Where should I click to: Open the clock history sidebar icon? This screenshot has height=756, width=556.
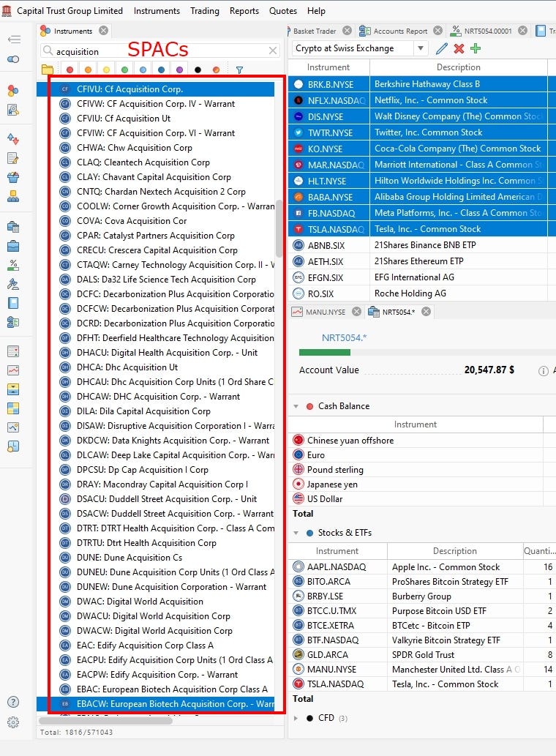(13, 446)
